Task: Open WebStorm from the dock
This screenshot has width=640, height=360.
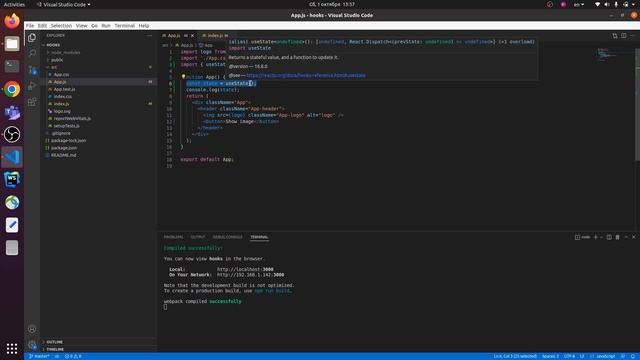Action: point(12,180)
